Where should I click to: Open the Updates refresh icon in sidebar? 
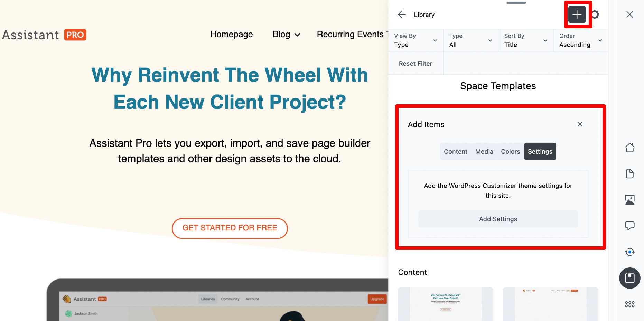629,252
